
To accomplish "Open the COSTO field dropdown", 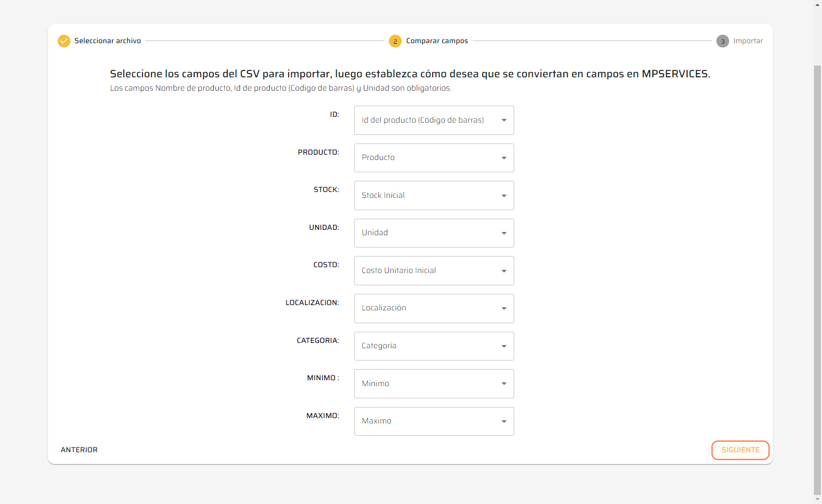I will (x=434, y=270).
